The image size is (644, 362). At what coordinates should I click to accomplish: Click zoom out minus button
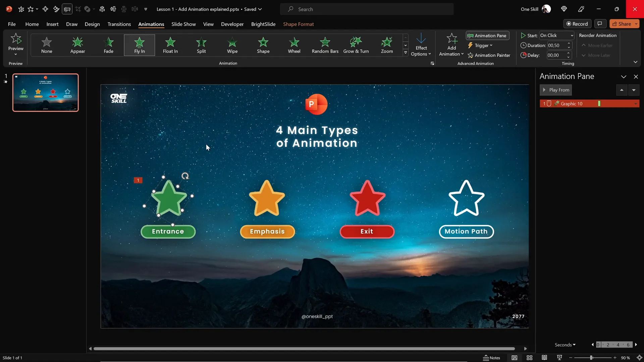pyautogui.click(x=571, y=358)
